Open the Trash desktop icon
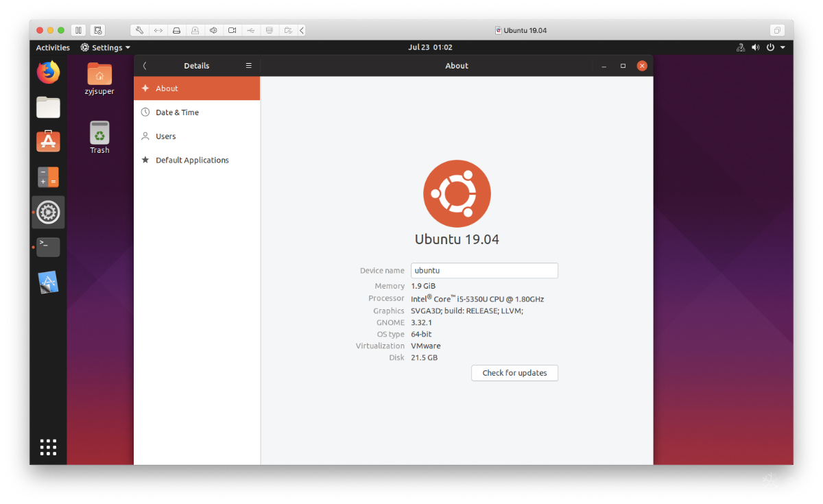This screenshot has height=504, width=823. point(99,137)
